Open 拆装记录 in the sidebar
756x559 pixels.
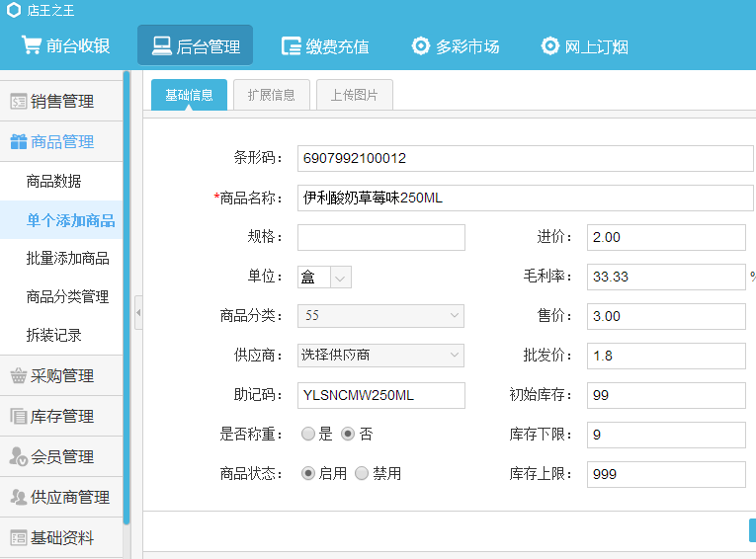tap(61, 335)
